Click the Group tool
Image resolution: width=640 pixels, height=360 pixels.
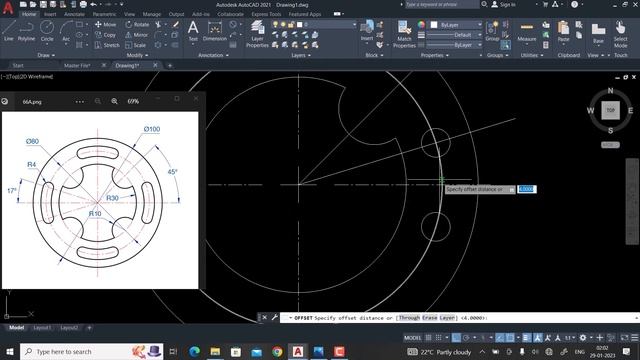tap(492, 31)
